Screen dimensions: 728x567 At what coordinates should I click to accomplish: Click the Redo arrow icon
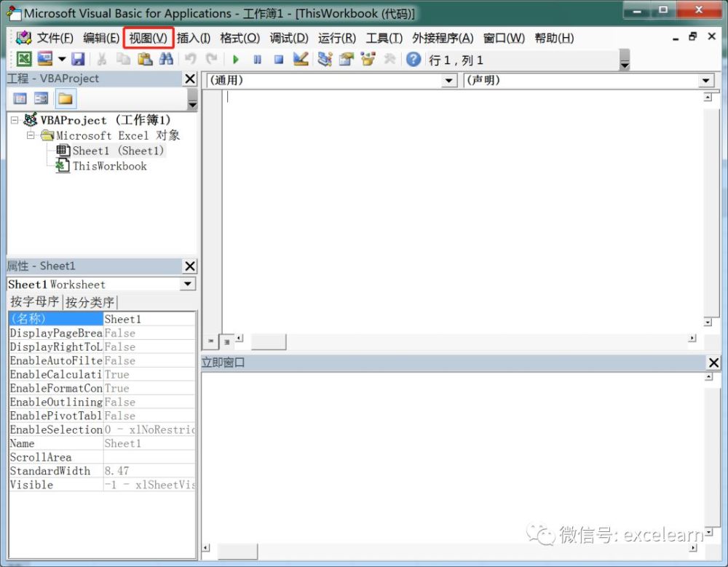[212, 59]
